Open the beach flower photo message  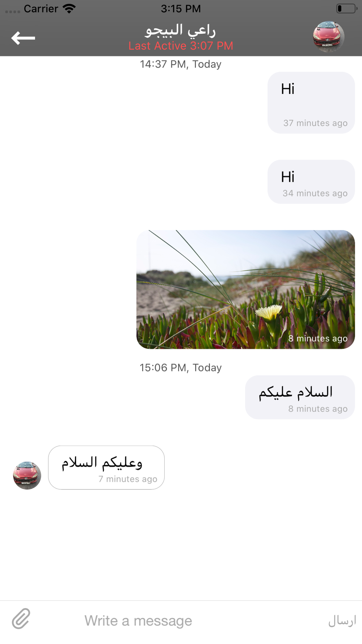[x=245, y=289]
